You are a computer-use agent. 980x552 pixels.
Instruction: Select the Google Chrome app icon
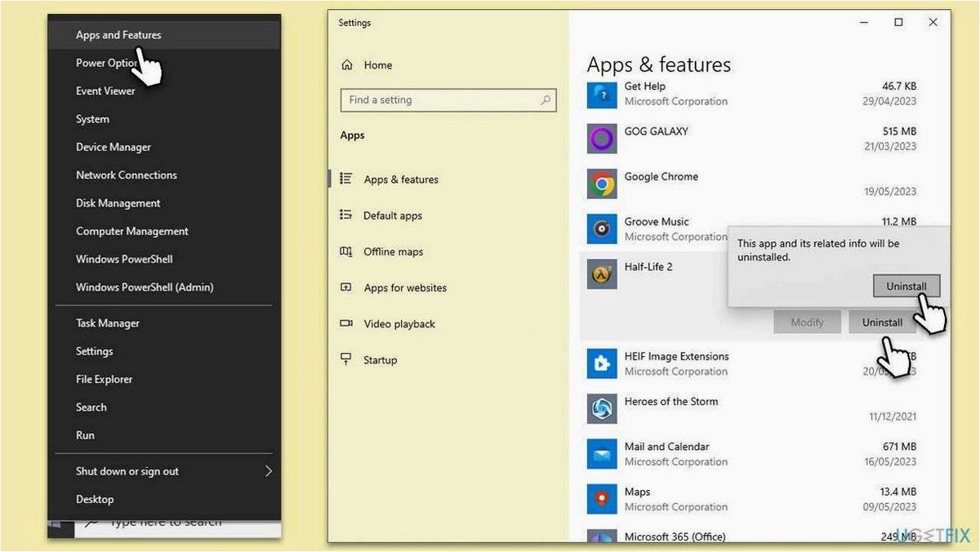(602, 184)
